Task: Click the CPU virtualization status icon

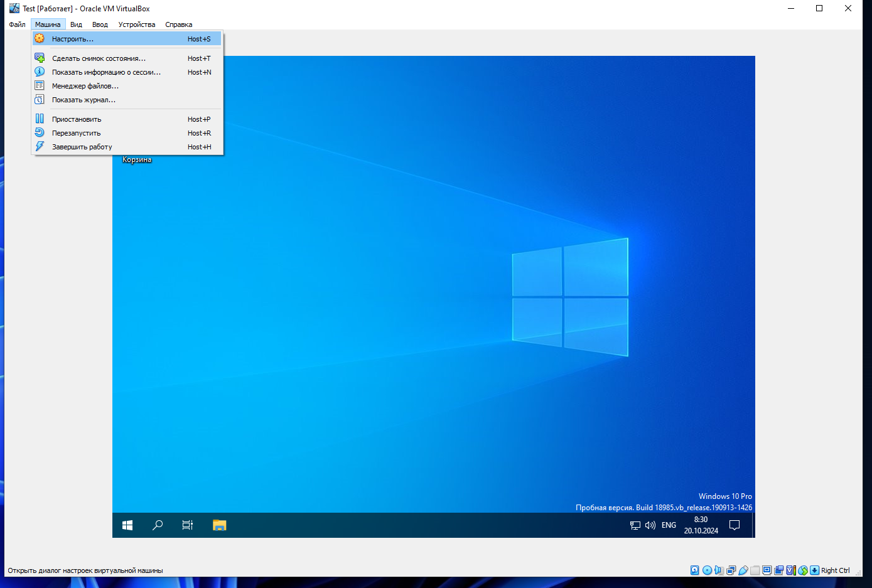Action: 791,570
